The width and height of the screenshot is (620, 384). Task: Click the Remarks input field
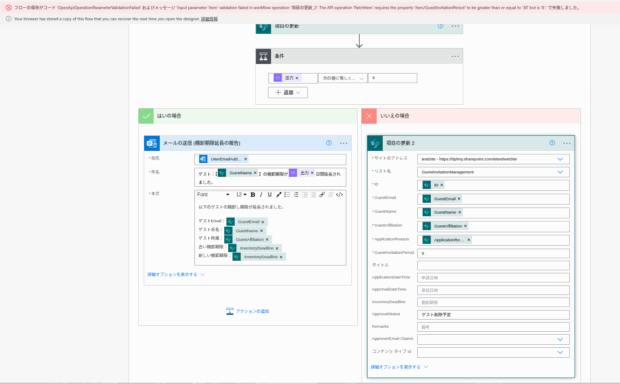[x=493, y=327]
